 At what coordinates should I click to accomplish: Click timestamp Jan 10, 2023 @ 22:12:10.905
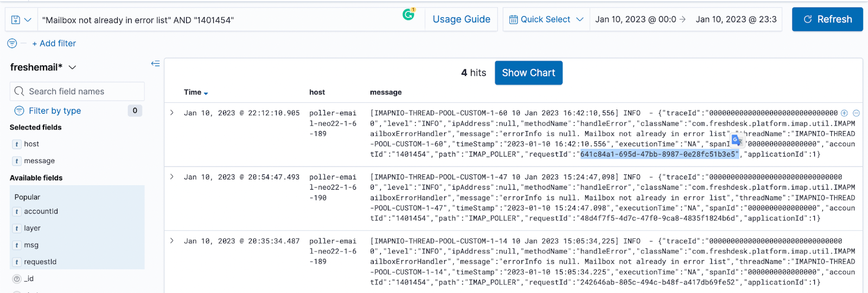(241, 113)
